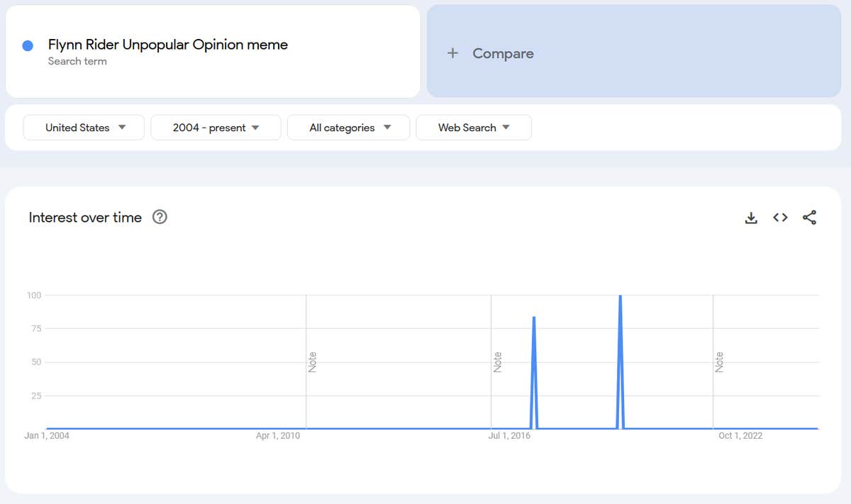Click the Search term subtitle text
The width and height of the screenshot is (851, 504).
click(x=77, y=62)
